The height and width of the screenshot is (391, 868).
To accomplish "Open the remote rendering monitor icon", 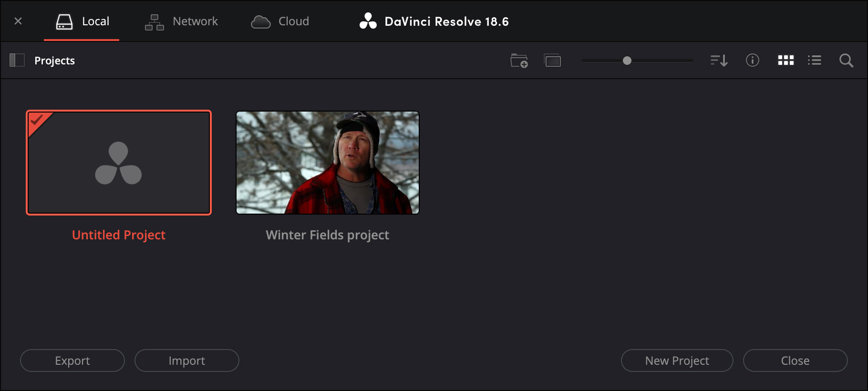I will point(553,61).
